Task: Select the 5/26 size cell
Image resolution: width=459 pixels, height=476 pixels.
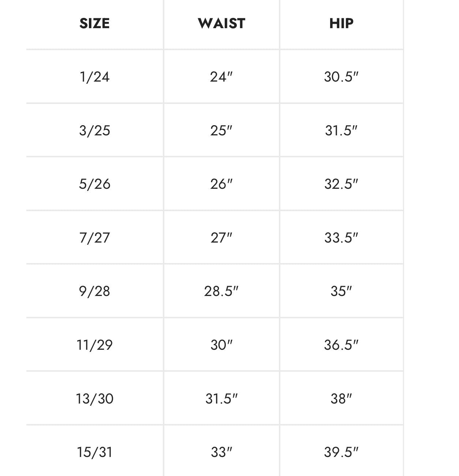Action: [x=94, y=184]
